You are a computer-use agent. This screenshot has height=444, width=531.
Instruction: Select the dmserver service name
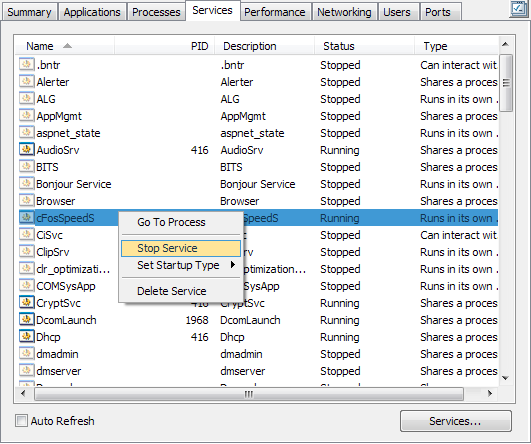(x=59, y=371)
